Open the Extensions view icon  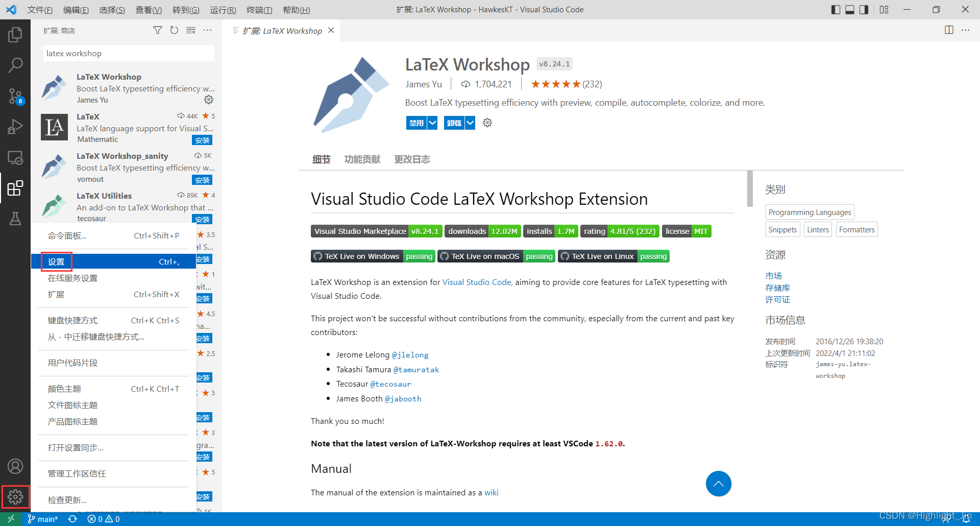(x=15, y=188)
